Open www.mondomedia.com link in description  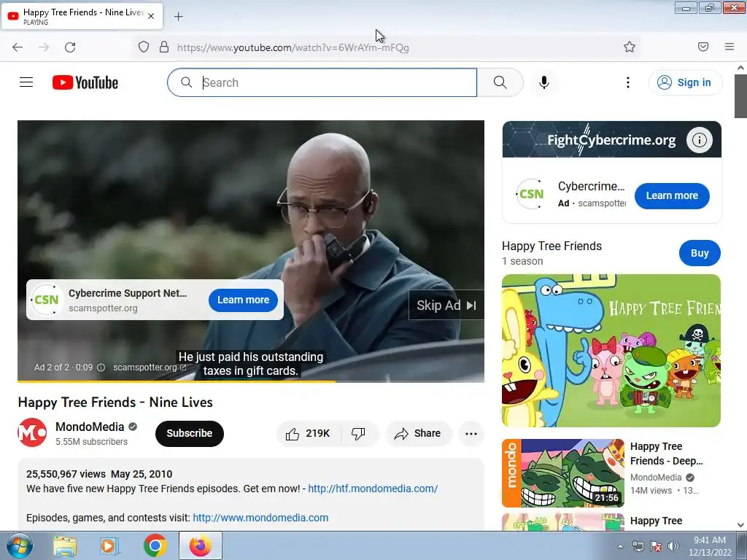click(260, 518)
